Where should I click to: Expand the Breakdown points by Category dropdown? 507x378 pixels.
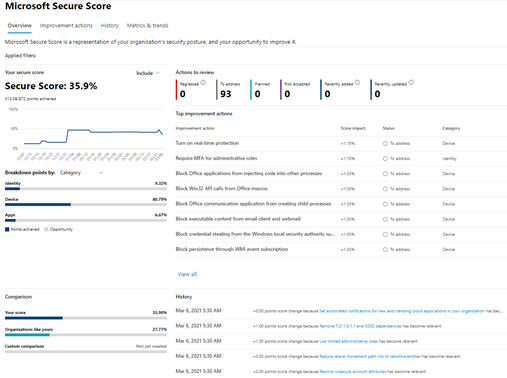point(82,172)
